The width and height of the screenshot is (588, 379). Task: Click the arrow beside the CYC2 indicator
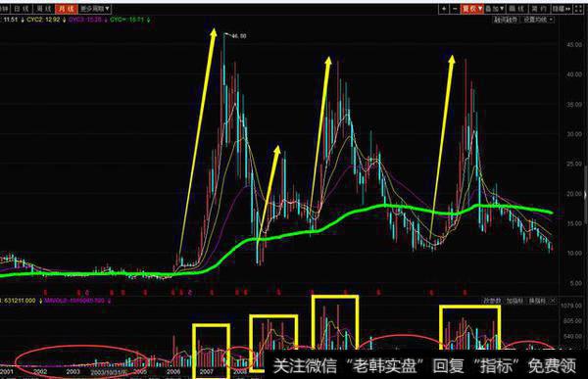coord(64,20)
